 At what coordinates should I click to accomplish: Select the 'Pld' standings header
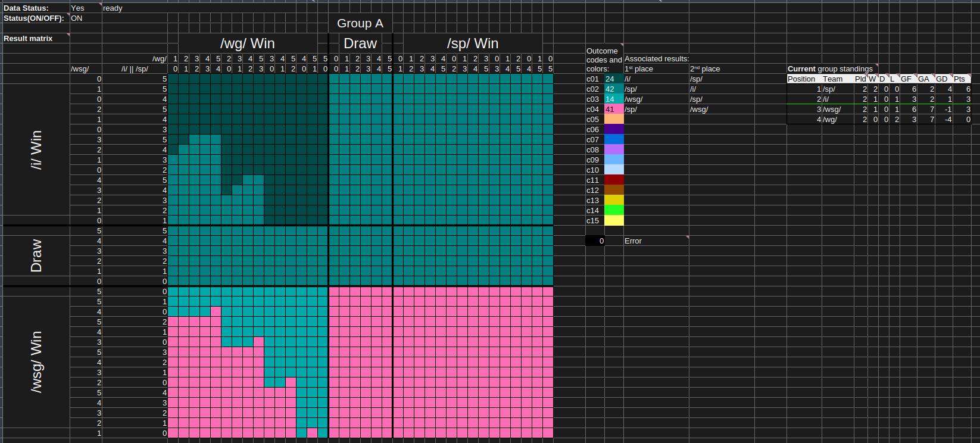tap(860, 79)
